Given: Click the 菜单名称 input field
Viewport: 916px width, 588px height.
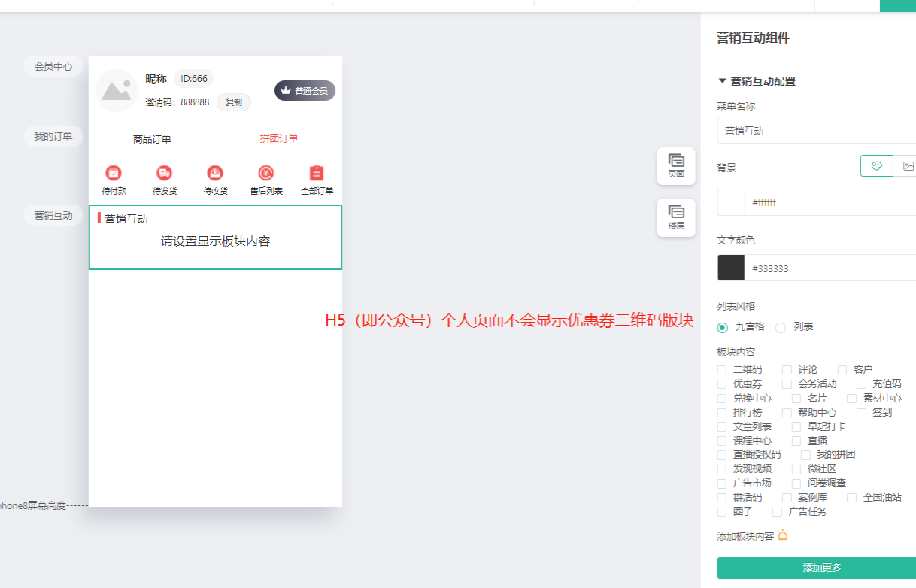Looking at the screenshot, I should click(816, 131).
